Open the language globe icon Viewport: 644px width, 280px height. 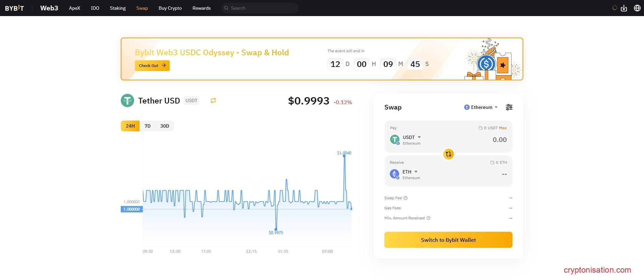pyautogui.click(x=637, y=8)
